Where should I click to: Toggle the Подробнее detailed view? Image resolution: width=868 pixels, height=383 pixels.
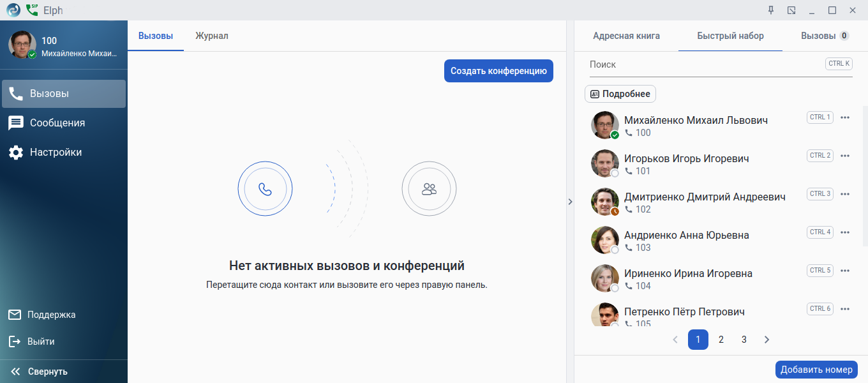point(620,94)
